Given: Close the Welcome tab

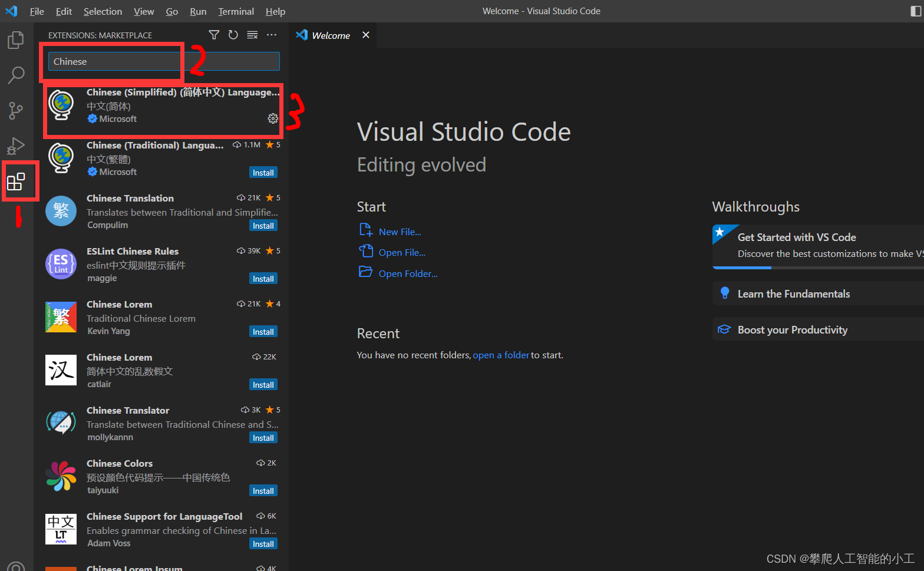Looking at the screenshot, I should click(366, 35).
